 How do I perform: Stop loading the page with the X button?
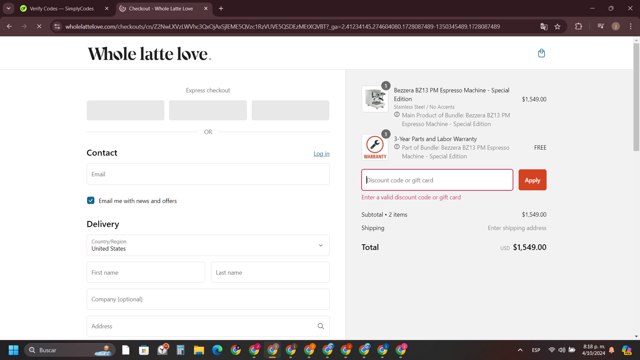coord(39,27)
